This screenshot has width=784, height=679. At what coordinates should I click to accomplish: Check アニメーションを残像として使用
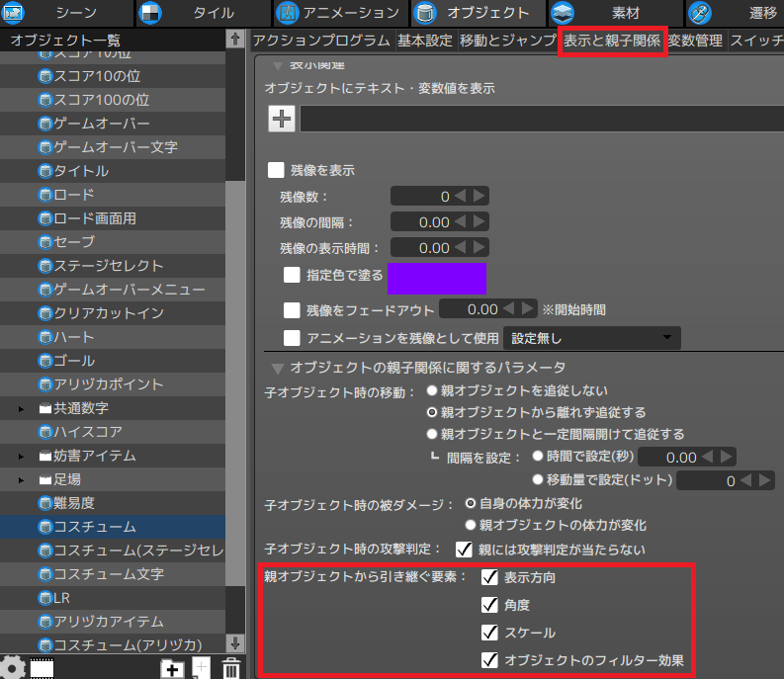pyautogui.click(x=292, y=338)
